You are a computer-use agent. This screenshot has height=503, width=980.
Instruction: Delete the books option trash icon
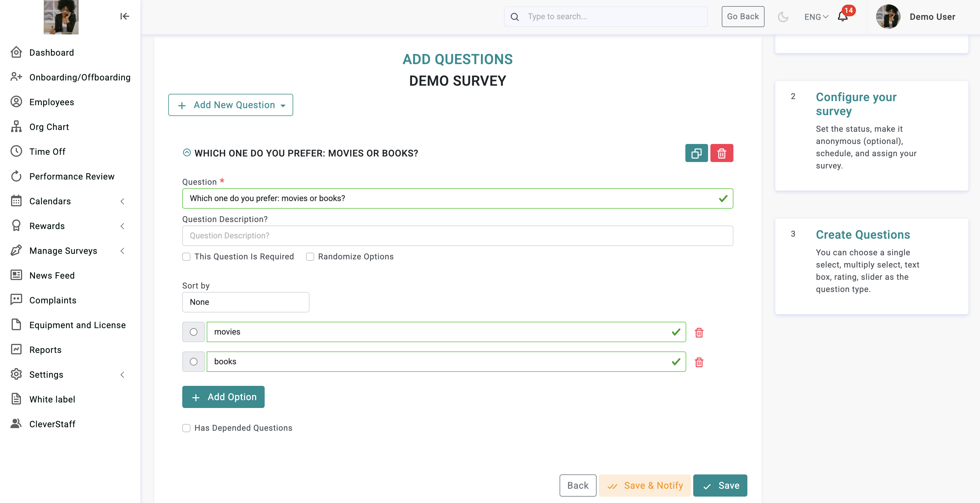[x=699, y=362]
